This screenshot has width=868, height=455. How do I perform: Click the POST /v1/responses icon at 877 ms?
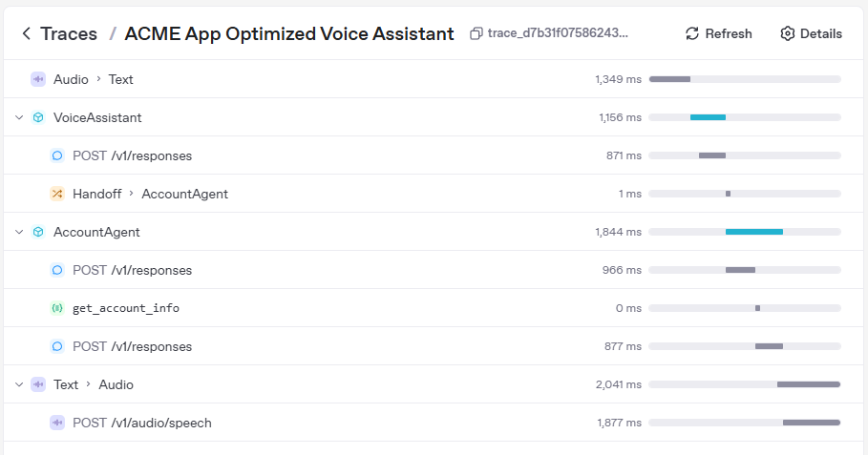(57, 346)
